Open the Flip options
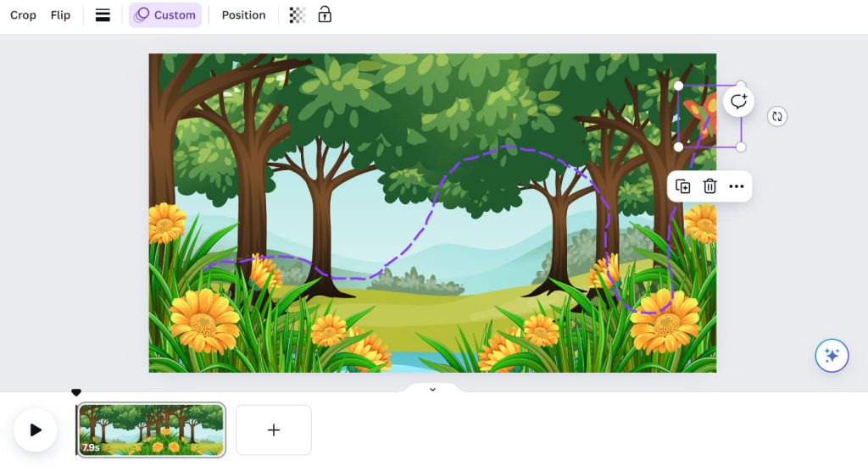 (x=60, y=15)
